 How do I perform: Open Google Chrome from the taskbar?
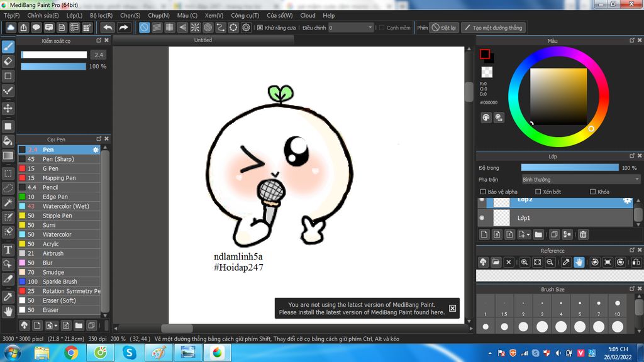71,353
